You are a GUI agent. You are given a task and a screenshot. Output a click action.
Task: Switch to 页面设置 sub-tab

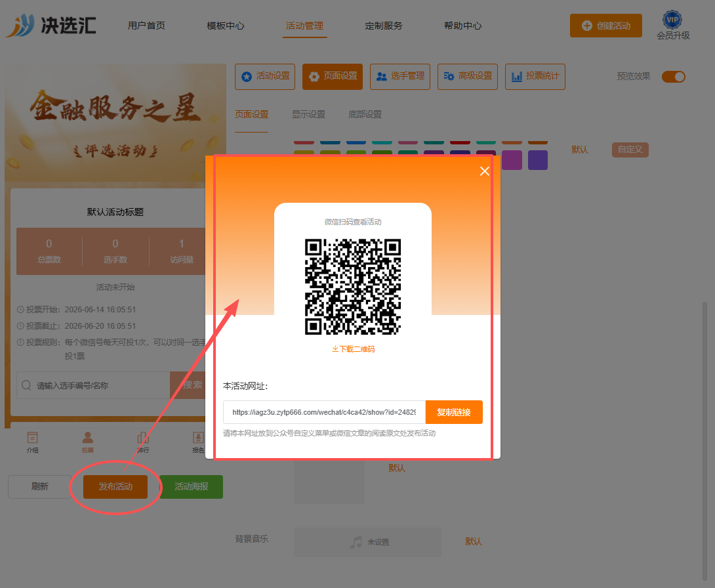pyautogui.click(x=252, y=114)
